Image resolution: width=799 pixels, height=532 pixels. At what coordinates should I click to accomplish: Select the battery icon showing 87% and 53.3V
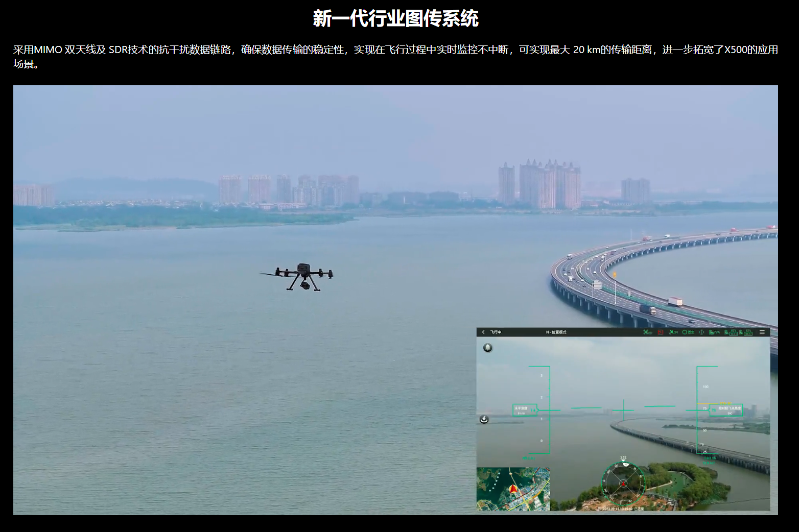[x=731, y=332]
